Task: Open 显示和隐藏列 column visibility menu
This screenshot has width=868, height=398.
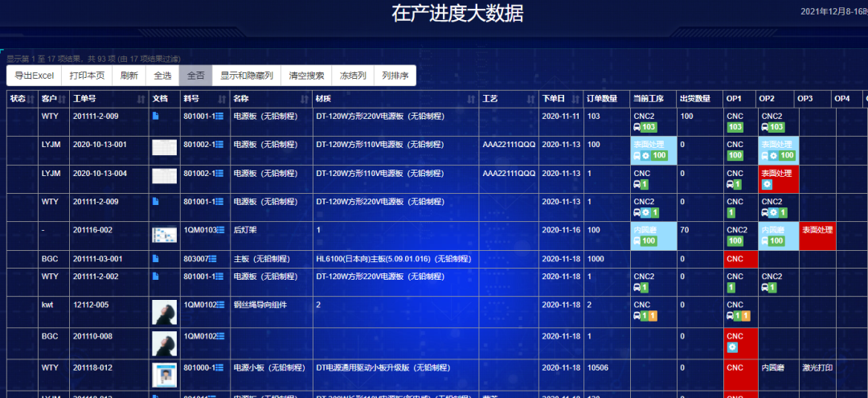Action: 247,76
